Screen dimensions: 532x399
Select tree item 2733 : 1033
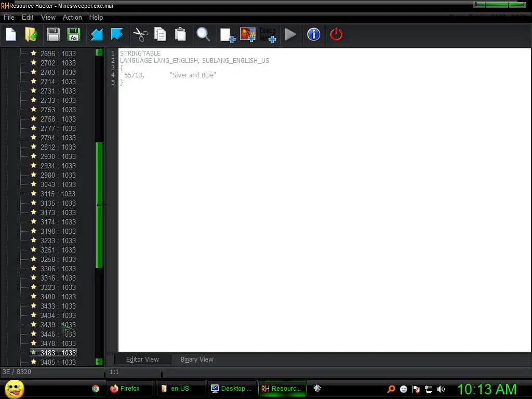click(58, 100)
